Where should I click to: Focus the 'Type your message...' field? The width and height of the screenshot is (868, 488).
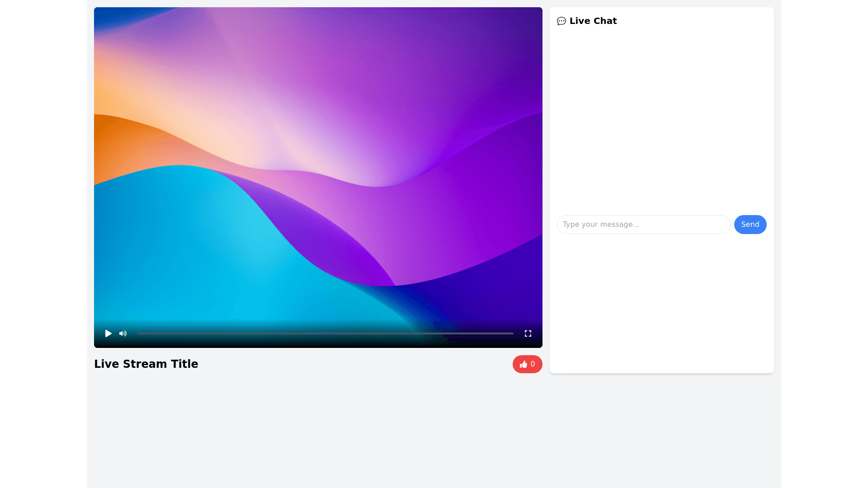coord(643,225)
